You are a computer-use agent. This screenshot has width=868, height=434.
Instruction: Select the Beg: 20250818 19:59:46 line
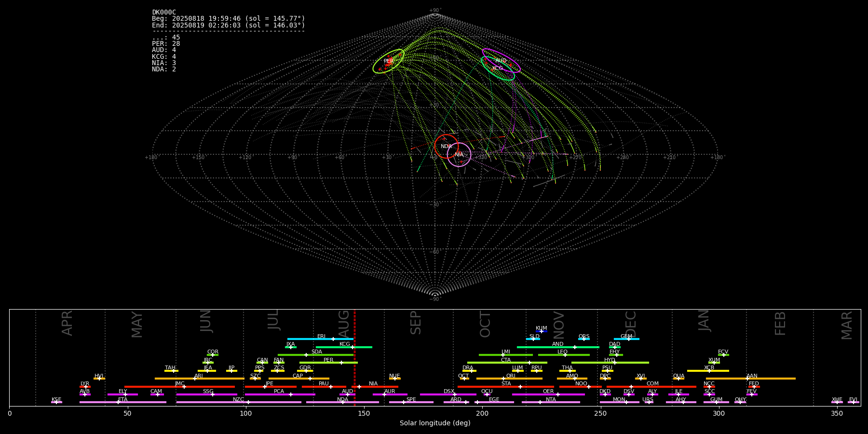(x=229, y=19)
